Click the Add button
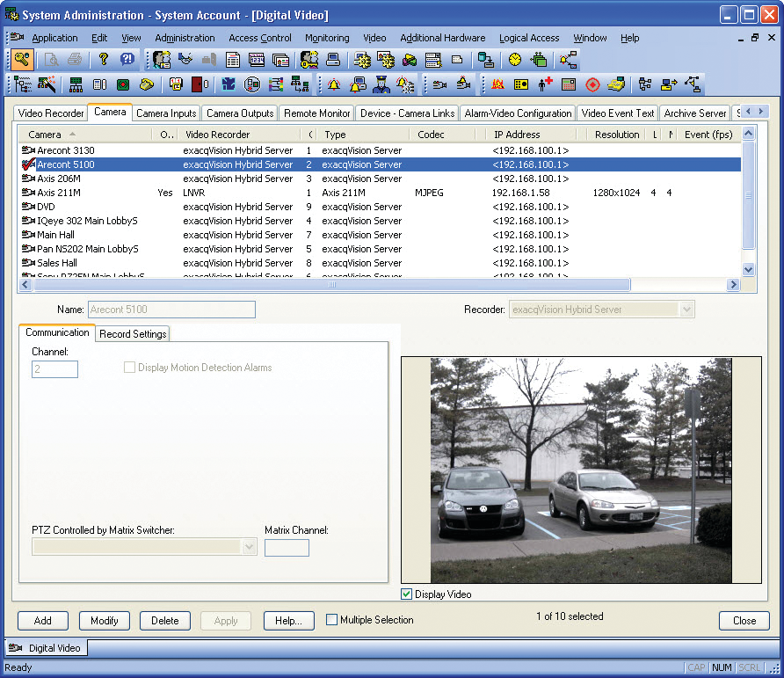Viewport: 784px width, 678px height. pos(42,621)
